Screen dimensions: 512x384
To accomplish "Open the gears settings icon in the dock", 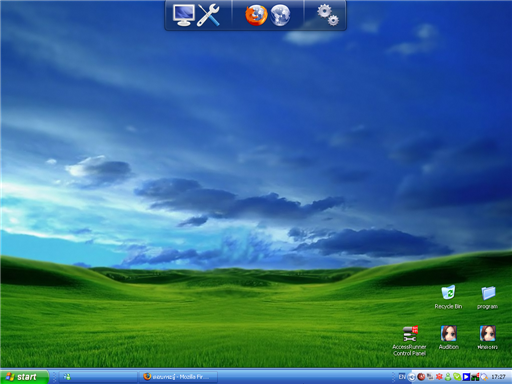I will click(328, 15).
